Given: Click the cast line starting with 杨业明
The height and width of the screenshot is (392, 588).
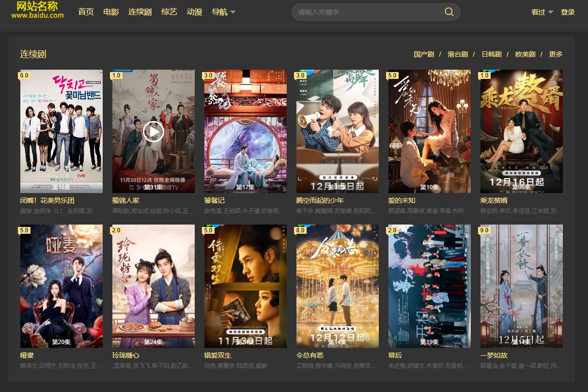Looking at the screenshot, I should 522,211.
